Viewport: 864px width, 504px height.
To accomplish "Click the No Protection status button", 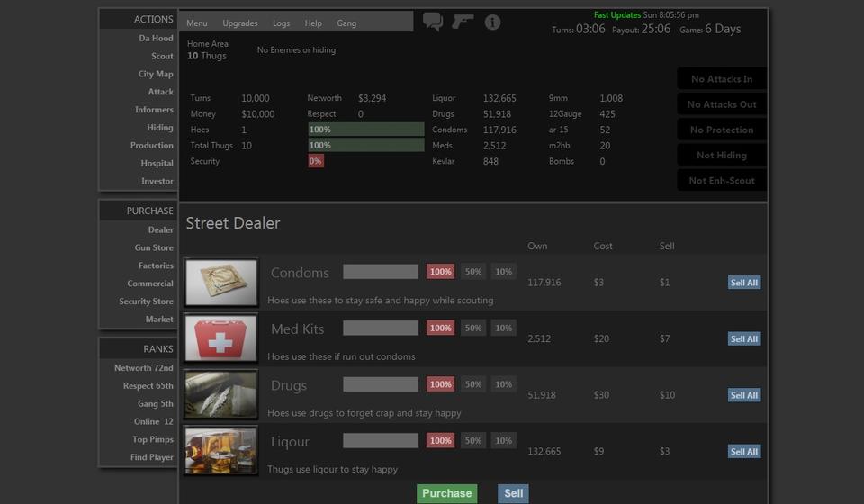I will pos(722,130).
